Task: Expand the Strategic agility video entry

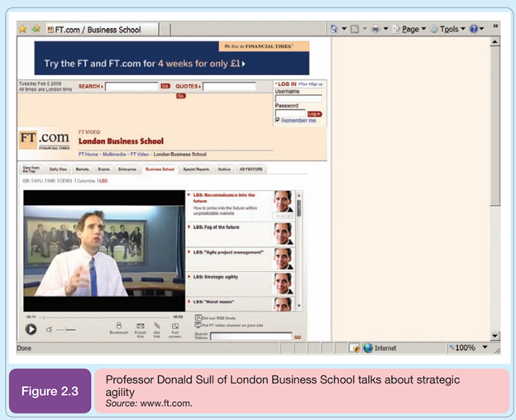Action: click(189, 277)
